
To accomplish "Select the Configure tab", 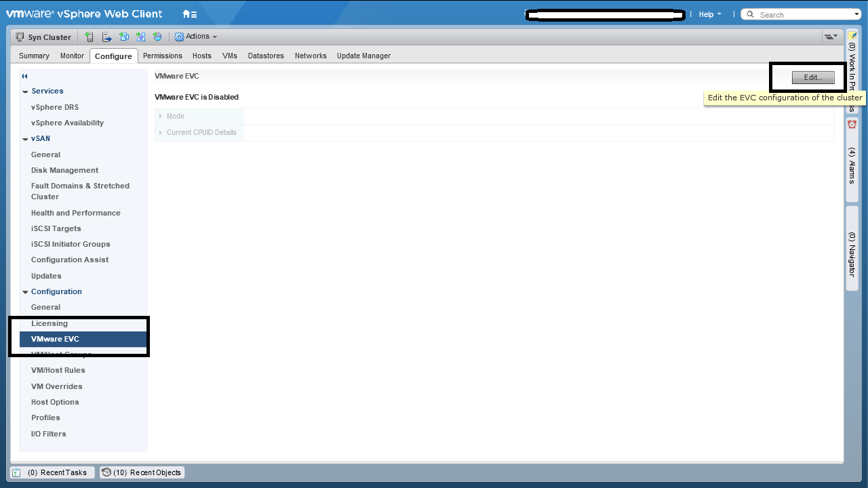I will [x=113, y=56].
